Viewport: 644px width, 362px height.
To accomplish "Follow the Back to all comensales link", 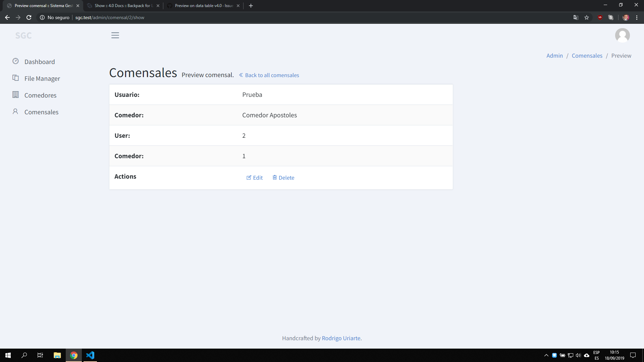I will coord(272,75).
